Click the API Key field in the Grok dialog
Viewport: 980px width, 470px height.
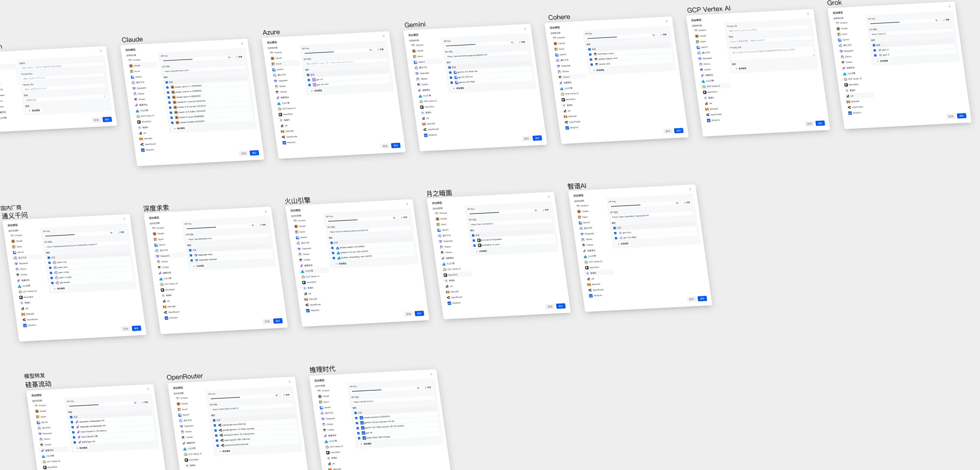tap(904, 21)
